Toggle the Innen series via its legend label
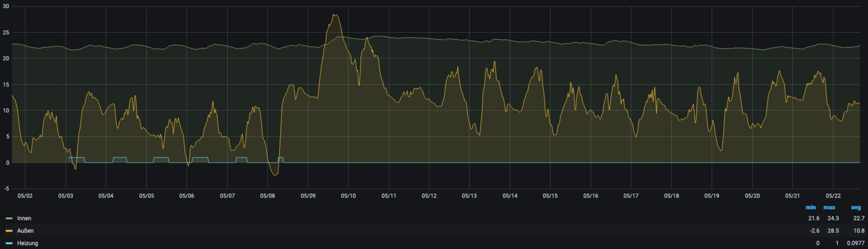 (x=24, y=218)
